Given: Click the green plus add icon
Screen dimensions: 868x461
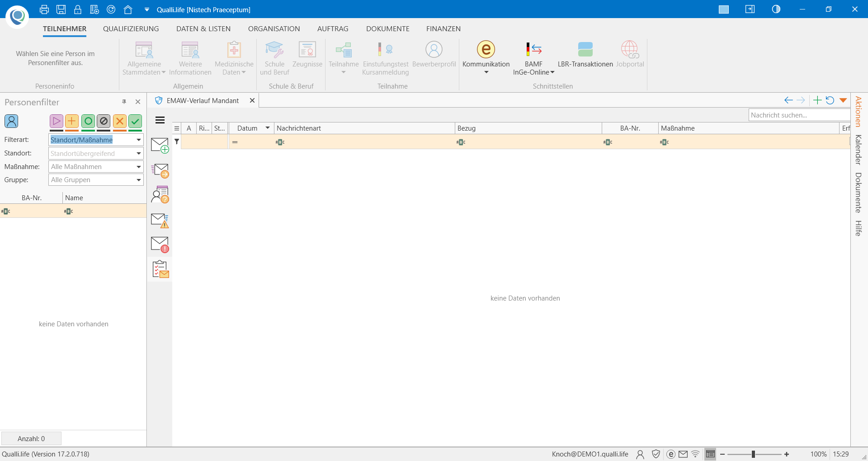Looking at the screenshot, I should (817, 100).
